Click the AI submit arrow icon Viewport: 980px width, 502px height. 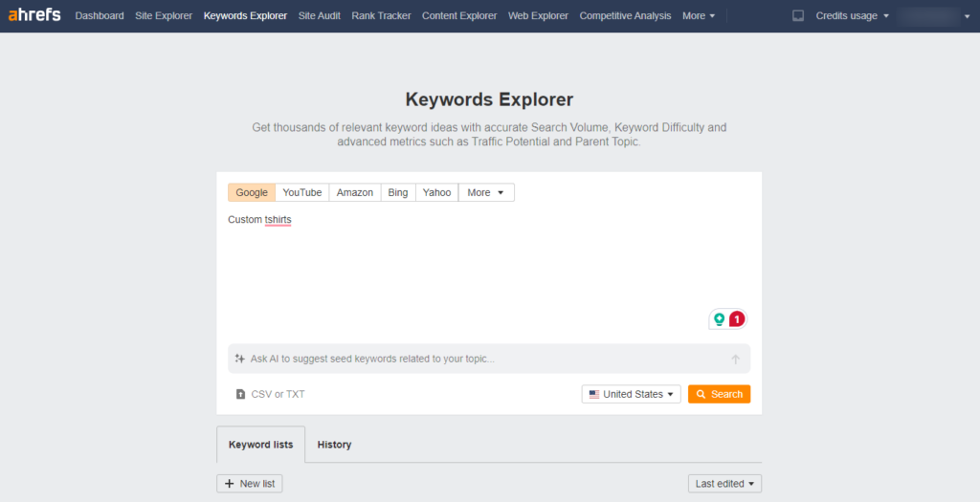[x=736, y=359]
